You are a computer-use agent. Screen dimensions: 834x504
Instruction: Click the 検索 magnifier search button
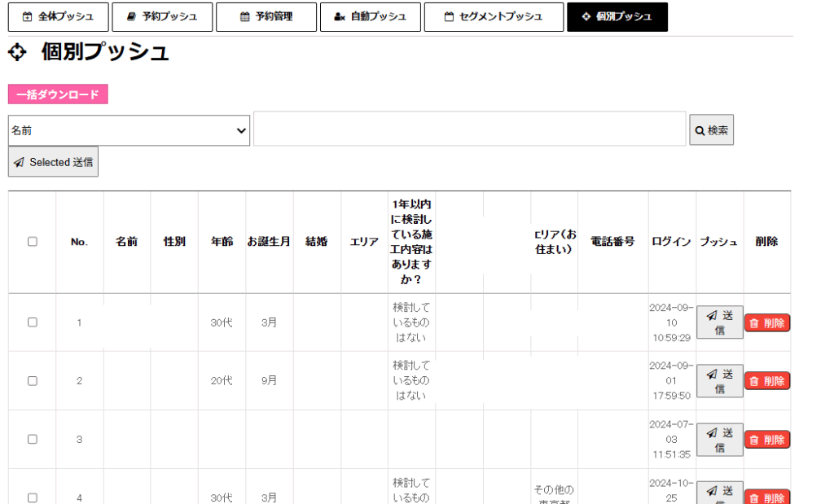pyautogui.click(x=711, y=130)
